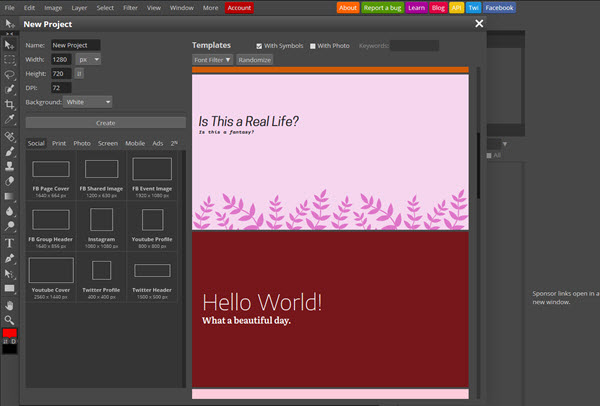The height and width of the screenshot is (406, 600).
Task: Open the Filter menu
Action: click(x=129, y=7)
